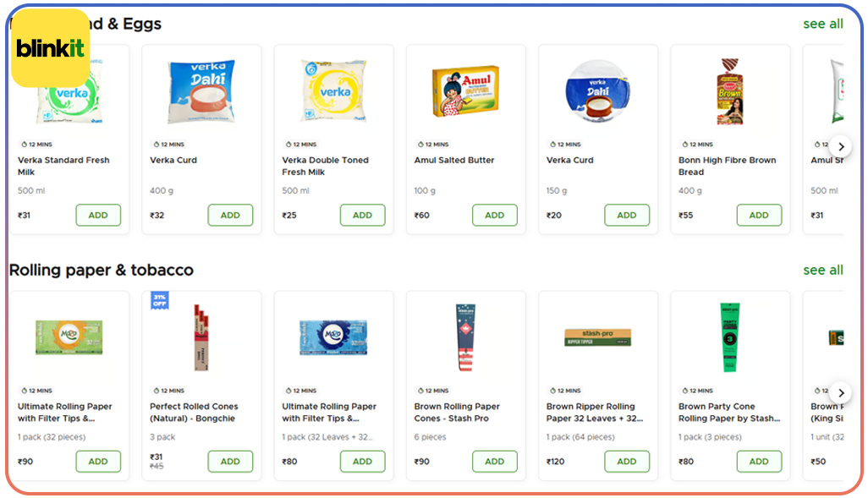Click the 31% OFF discount badge
Viewport: 868px width, 498px height.
[x=159, y=300]
